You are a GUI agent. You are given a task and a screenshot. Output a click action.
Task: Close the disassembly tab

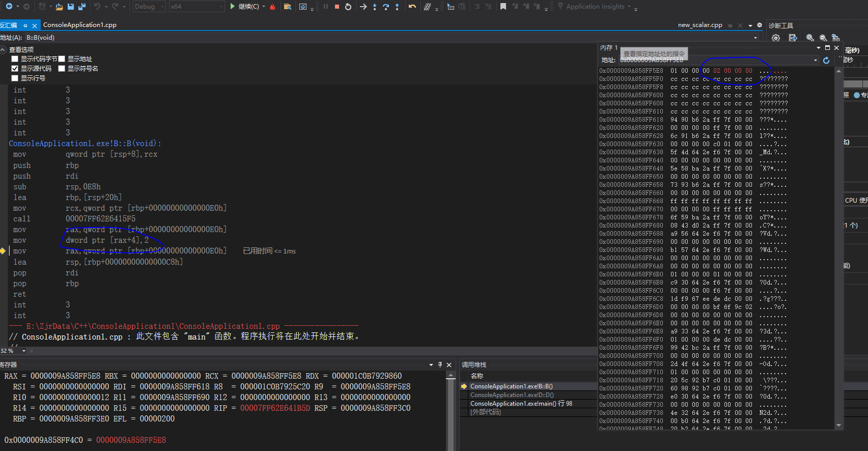click(35, 25)
